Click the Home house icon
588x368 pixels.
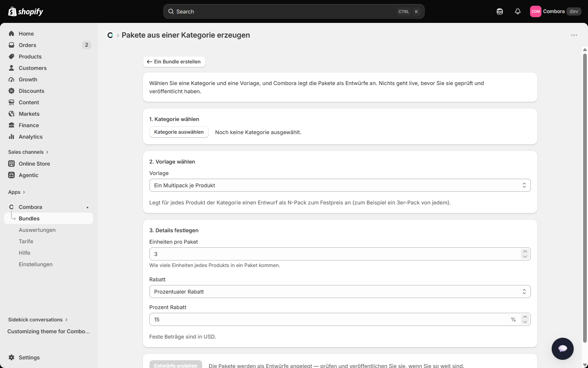[11, 34]
